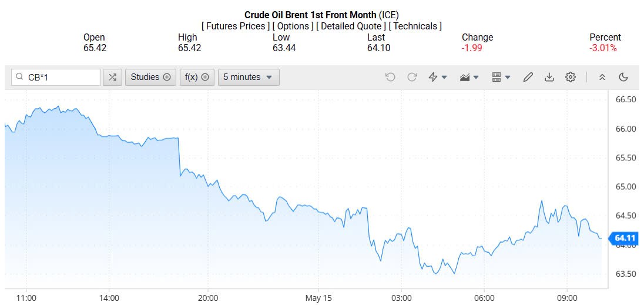
Task: Open the drawing pencil tool
Action: 528,77
